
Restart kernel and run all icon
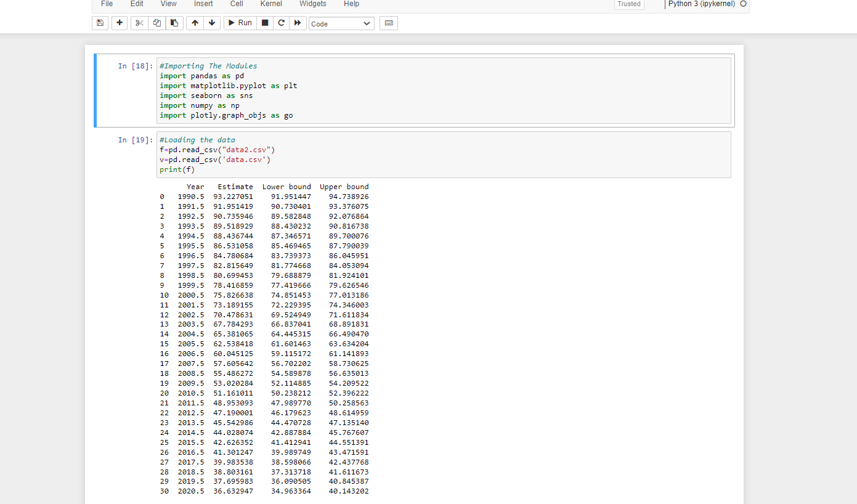pos(298,23)
